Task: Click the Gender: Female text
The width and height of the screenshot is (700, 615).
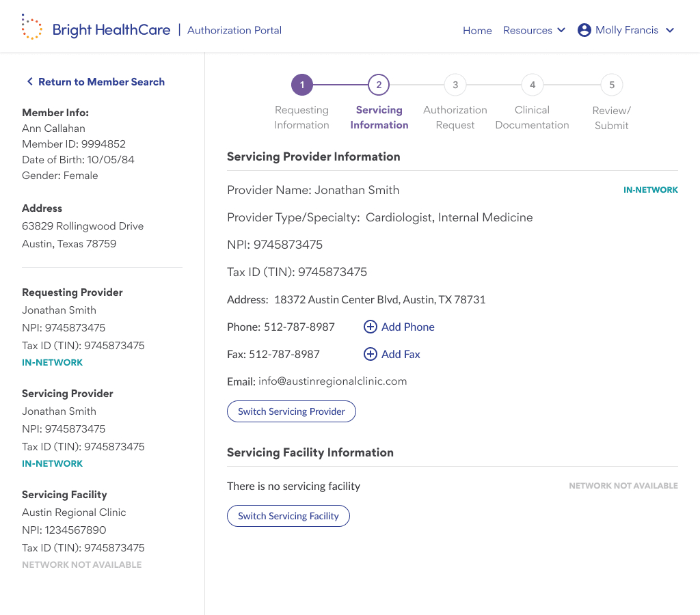Action: click(x=60, y=176)
